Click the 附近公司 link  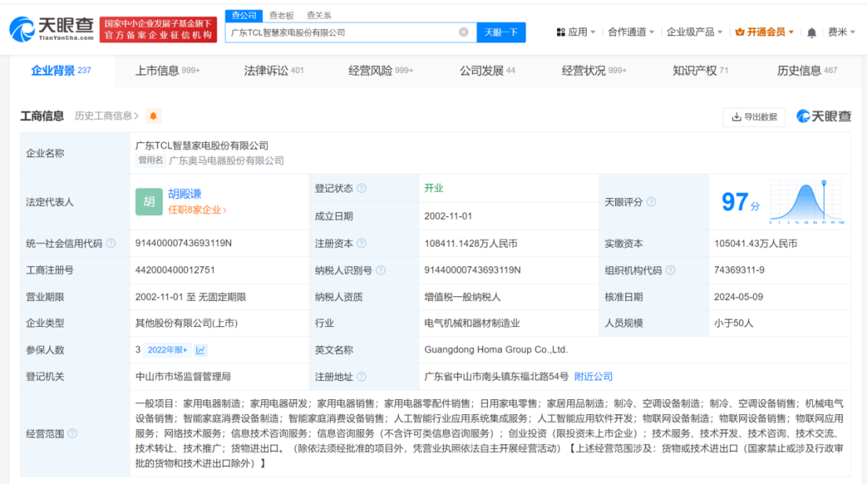click(x=594, y=376)
